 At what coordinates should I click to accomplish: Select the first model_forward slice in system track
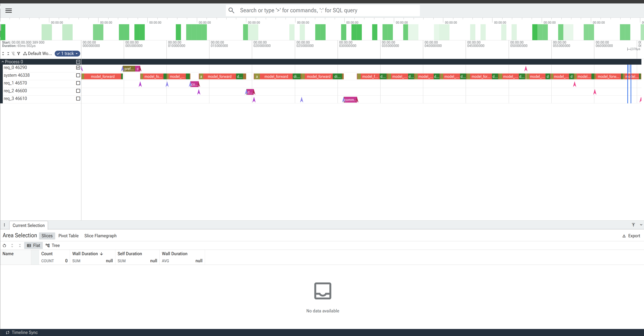click(x=102, y=76)
